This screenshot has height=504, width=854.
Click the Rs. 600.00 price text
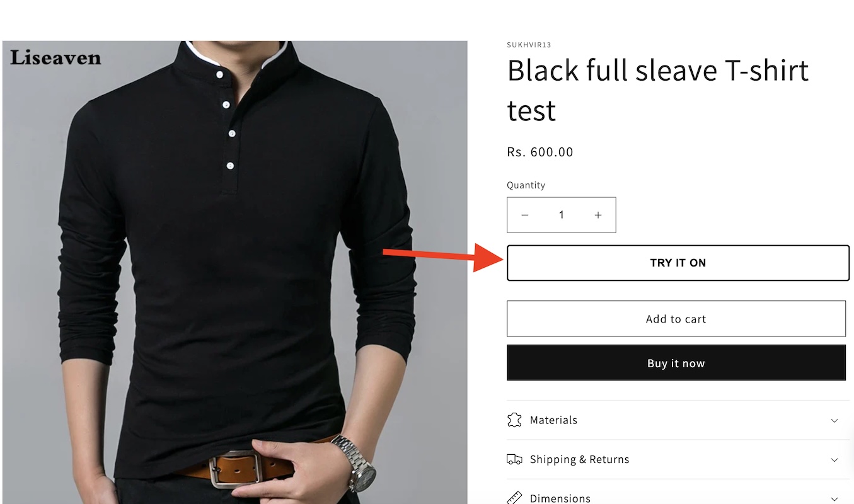(540, 152)
